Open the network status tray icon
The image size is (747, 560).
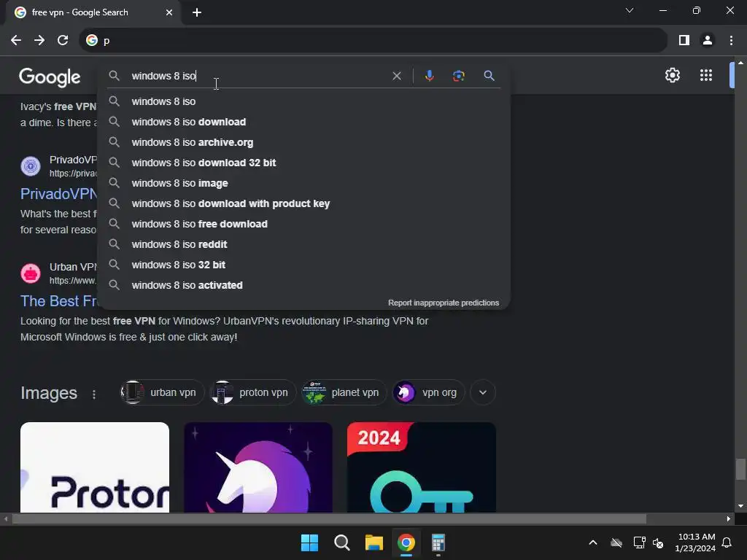(x=639, y=542)
